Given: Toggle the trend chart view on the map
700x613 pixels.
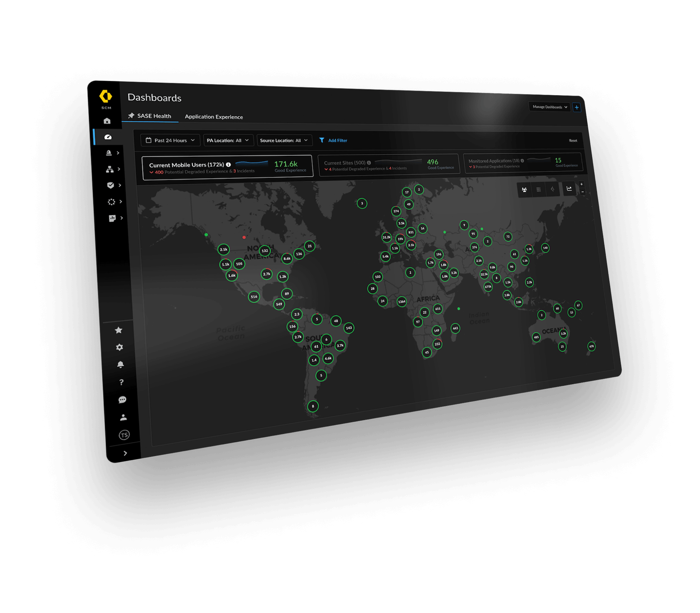Looking at the screenshot, I should [569, 189].
